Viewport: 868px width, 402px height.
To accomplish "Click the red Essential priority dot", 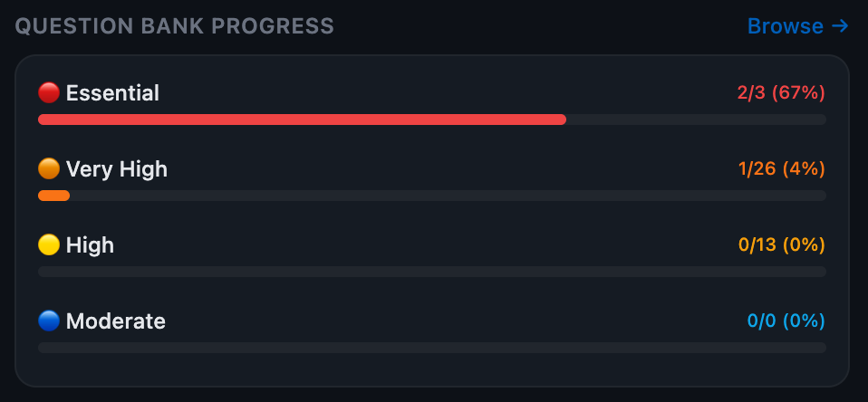I will (49, 92).
